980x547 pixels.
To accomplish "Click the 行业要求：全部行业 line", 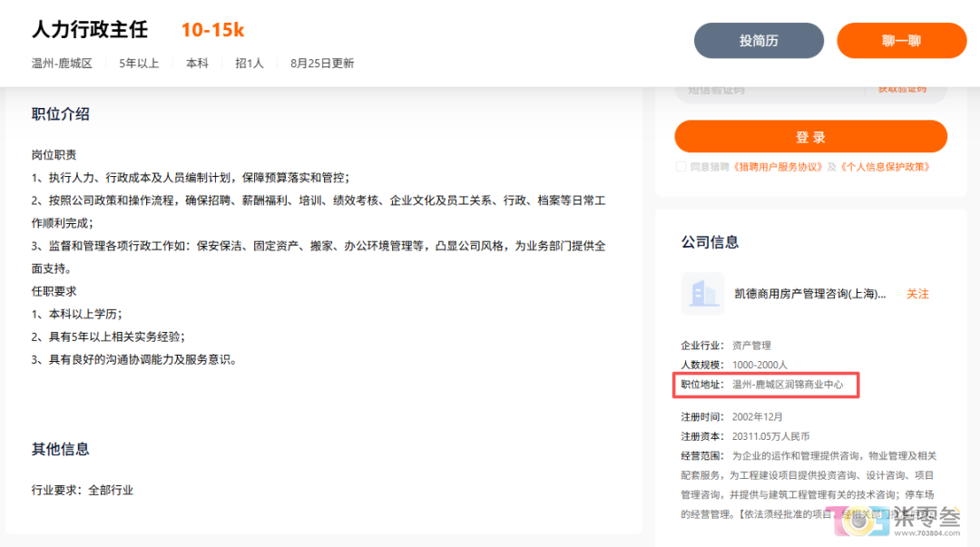I will click(x=83, y=490).
